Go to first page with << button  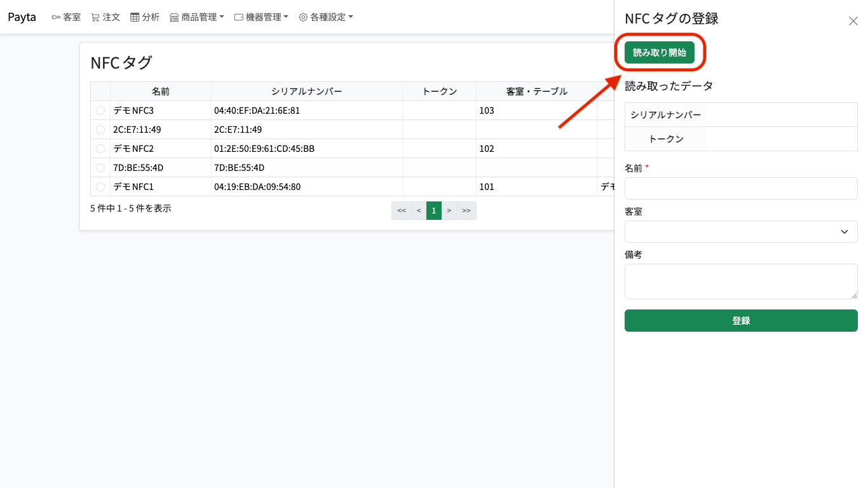point(402,210)
